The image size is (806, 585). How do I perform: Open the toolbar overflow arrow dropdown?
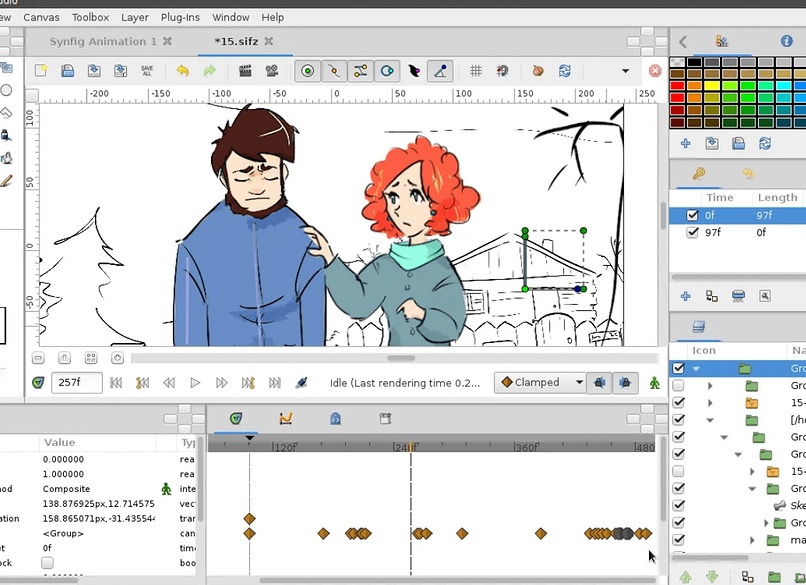pyautogui.click(x=626, y=71)
